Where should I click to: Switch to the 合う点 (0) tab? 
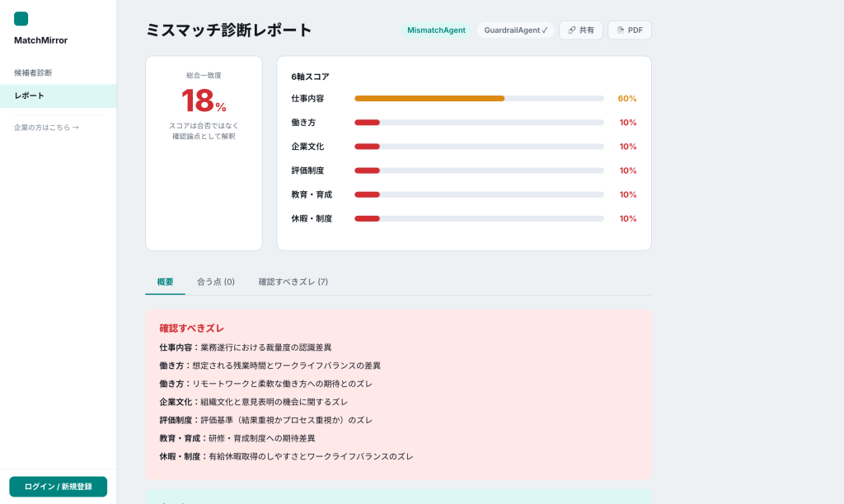[x=216, y=282]
